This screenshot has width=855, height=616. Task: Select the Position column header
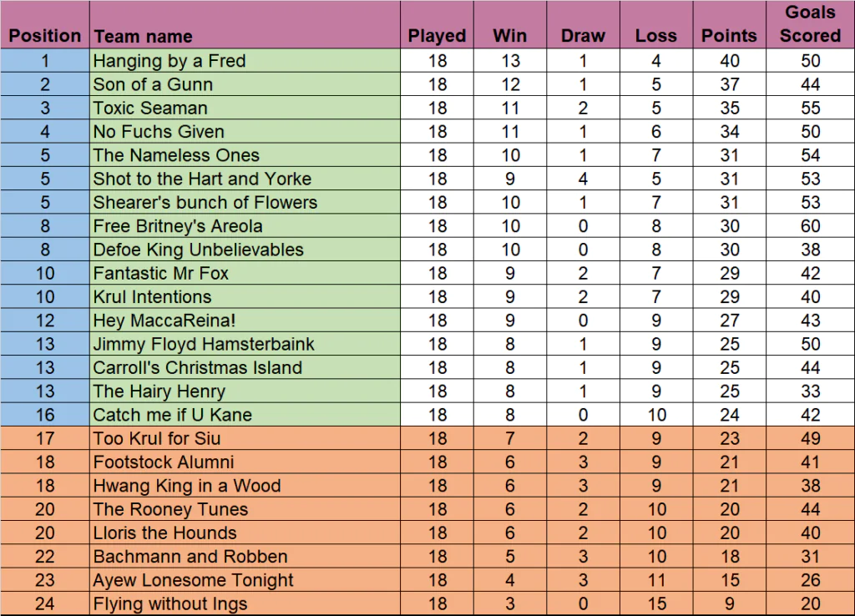tap(45, 24)
